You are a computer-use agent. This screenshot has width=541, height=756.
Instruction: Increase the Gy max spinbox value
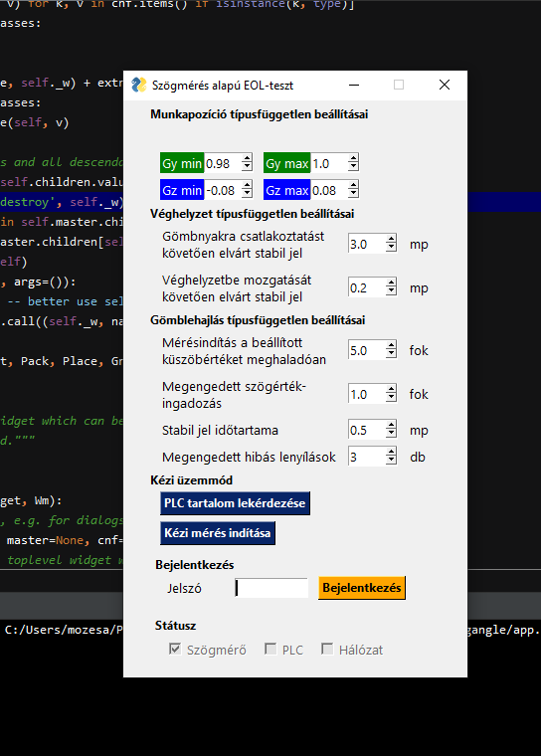coord(353,159)
